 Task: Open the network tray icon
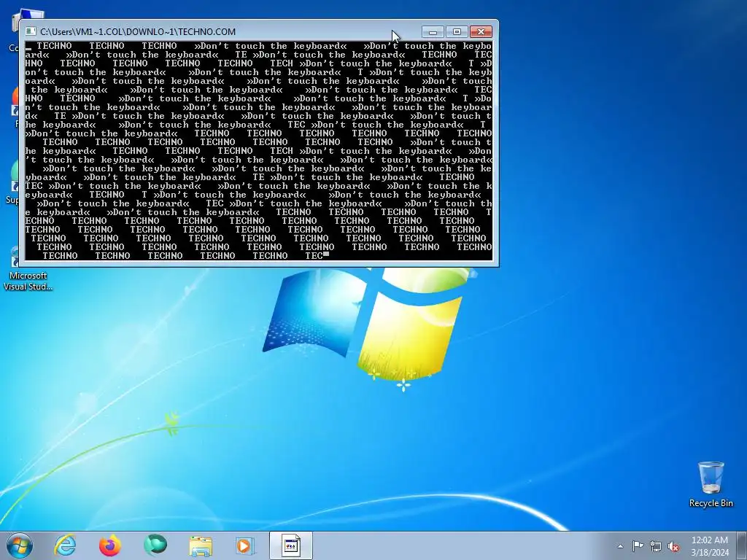(x=656, y=546)
